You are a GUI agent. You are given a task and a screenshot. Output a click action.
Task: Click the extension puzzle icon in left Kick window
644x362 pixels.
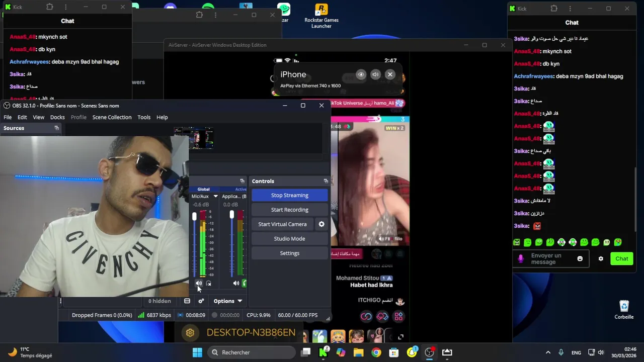click(x=49, y=7)
